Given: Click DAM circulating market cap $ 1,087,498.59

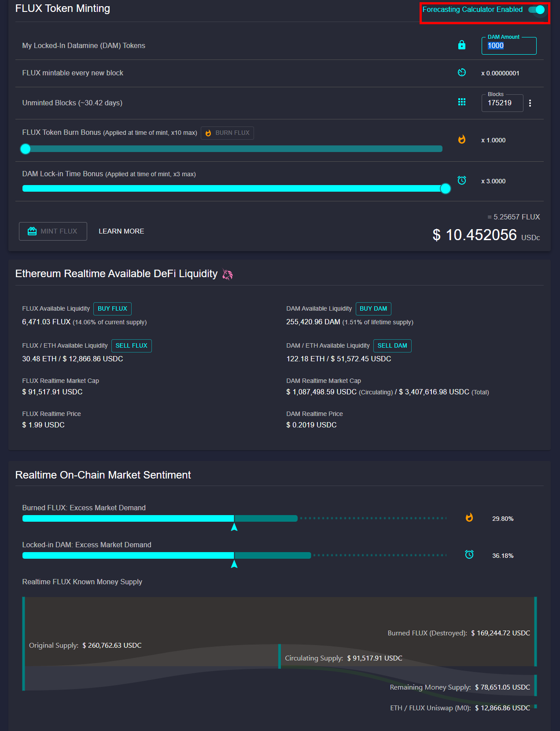Looking at the screenshot, I should 321,392.
